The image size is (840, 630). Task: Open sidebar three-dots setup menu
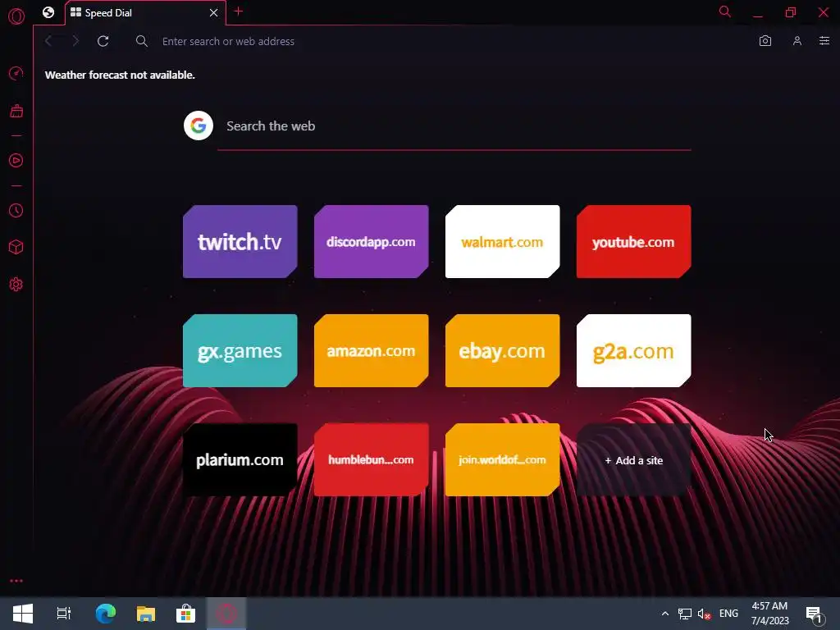tap(16, 581)
